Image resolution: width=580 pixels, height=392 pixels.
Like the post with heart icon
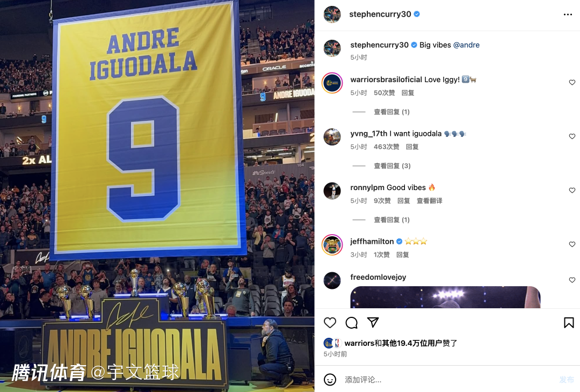pyautogui.click(x=330, y=323)
